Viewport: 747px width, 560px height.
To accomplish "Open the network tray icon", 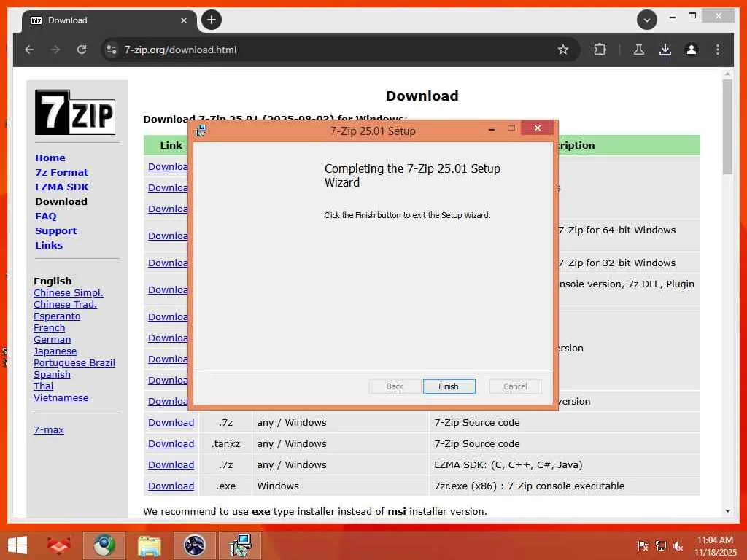I will 660,545.
